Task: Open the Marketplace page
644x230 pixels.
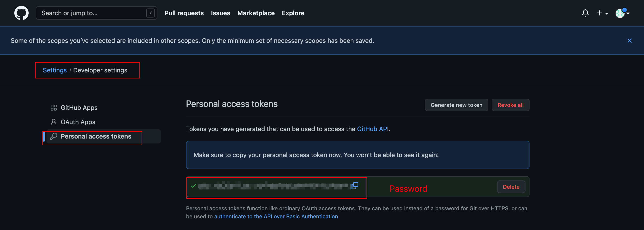Action: 256,13
